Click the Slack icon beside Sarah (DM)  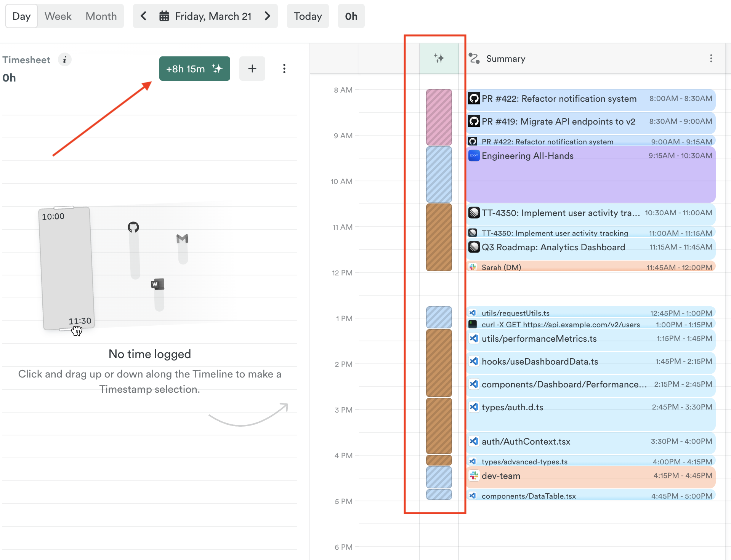[x=473, y=267]
